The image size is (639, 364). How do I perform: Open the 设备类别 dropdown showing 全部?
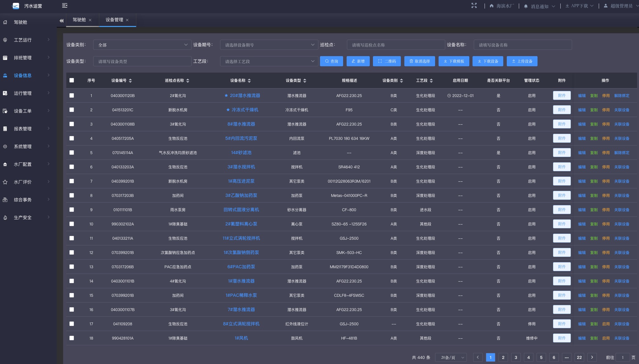pos(142,45)
